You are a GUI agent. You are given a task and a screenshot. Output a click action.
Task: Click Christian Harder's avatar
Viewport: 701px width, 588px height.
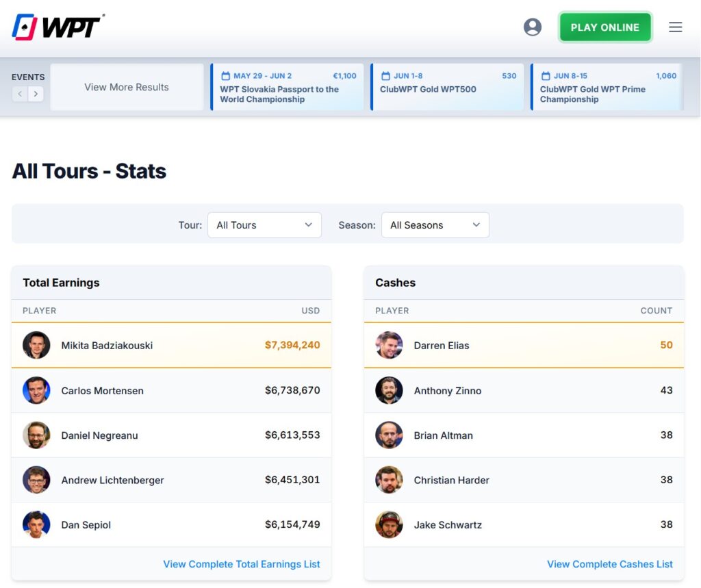[x=389, y=480]
